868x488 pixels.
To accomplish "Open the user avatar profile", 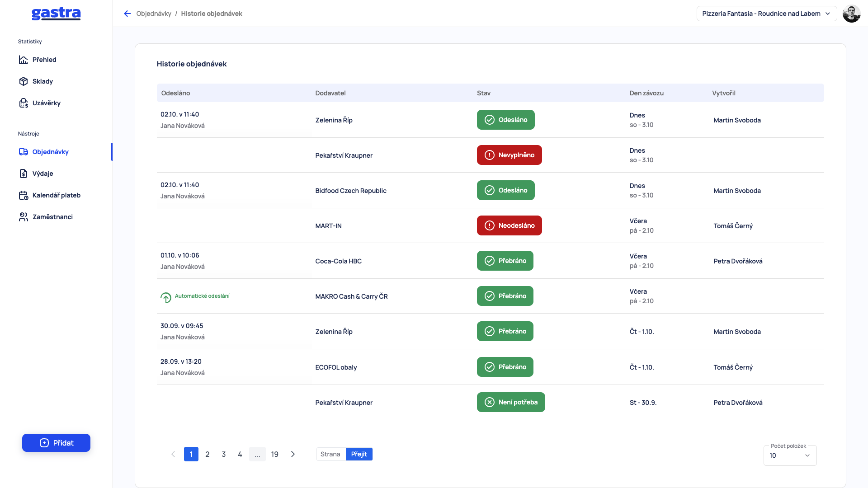I will click(x=851, y=14).
